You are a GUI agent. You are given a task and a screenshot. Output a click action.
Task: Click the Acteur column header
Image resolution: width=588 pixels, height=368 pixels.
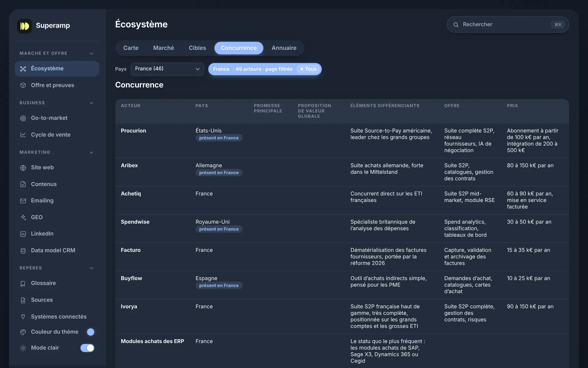(130, 106)
